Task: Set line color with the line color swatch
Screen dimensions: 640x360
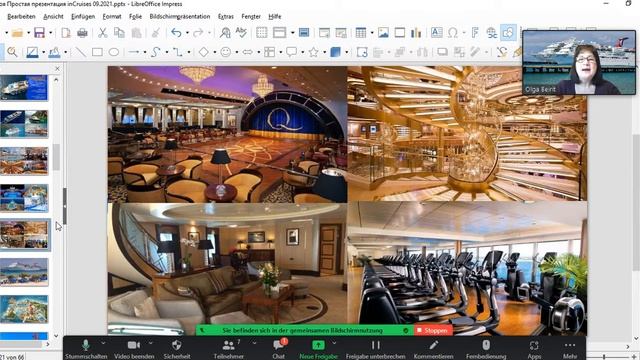Action: click(32, 52)
